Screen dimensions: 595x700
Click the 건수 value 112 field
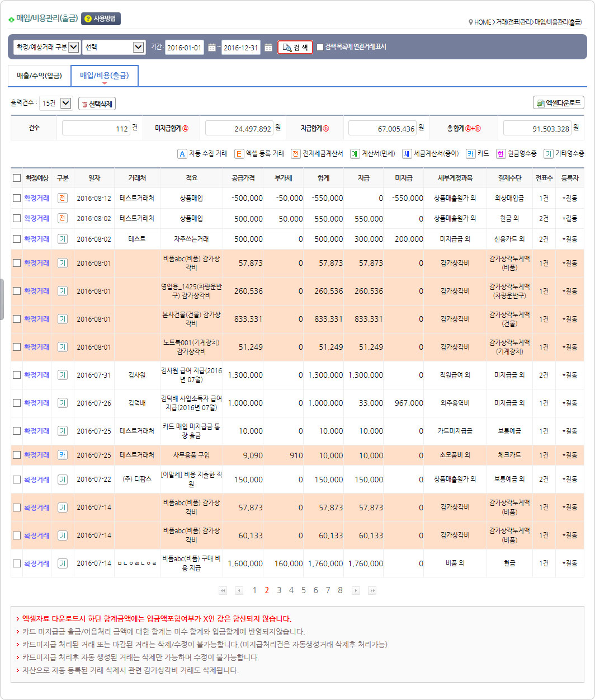coord(96,128)
